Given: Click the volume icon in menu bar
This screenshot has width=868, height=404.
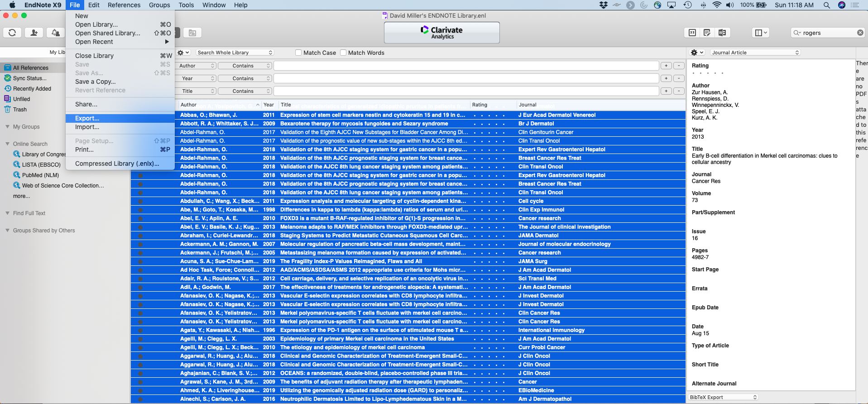Looking at the screenshot, I should 730,5.
